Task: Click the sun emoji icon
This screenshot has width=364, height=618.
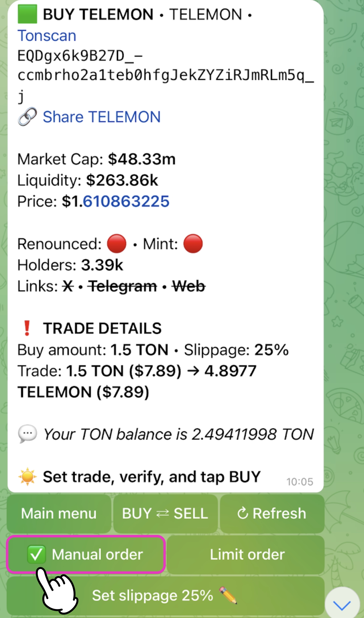Action: click(x=27, y=477)
